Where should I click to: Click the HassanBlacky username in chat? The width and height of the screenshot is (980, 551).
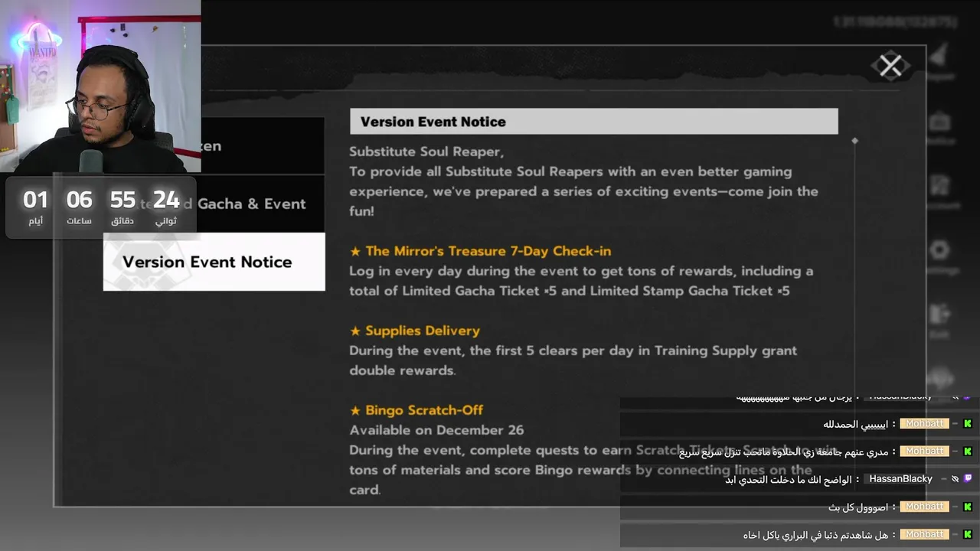(900, 479)
